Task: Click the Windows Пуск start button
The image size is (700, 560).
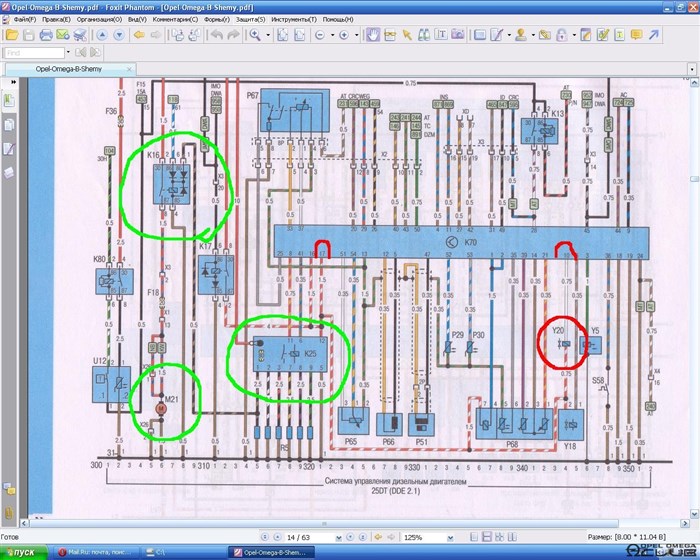Action: point(24,552)
